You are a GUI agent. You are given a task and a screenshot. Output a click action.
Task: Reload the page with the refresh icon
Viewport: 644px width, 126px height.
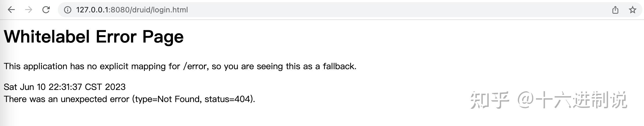click(x=46, y=10)
